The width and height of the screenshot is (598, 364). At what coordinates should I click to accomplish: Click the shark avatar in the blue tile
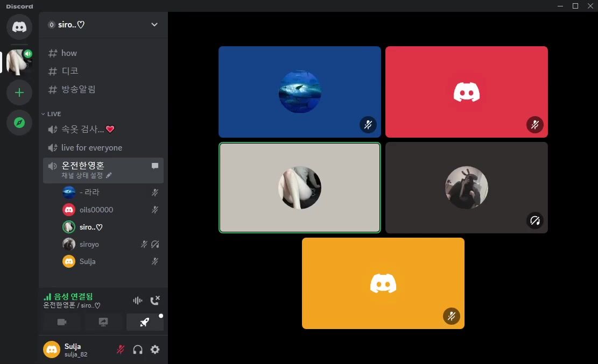point(300,92)
